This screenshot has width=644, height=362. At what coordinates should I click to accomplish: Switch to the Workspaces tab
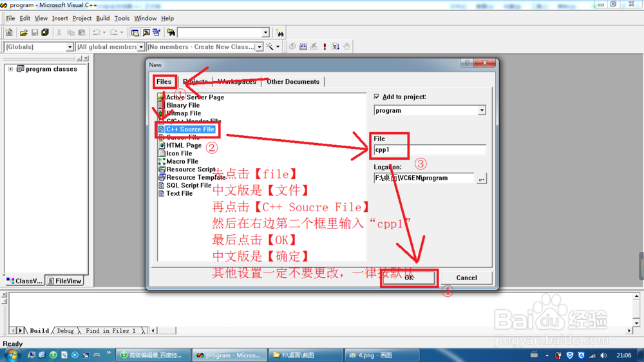click(237, 81)
